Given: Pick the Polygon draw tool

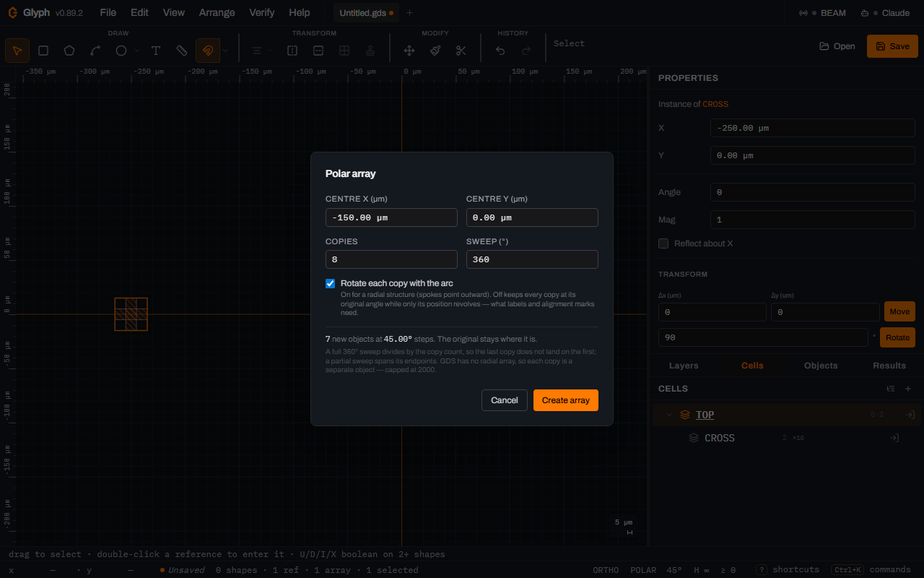Looking at the screenshot, I should click(69, 51).
